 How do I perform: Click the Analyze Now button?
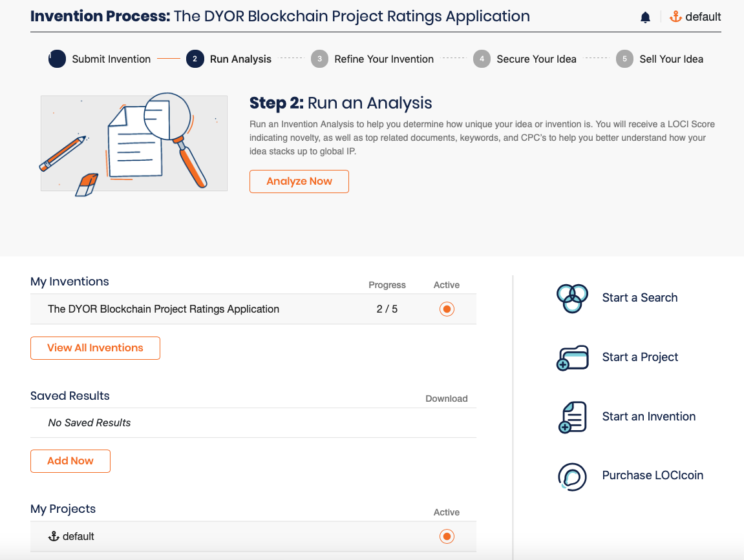tap(299, 181)
